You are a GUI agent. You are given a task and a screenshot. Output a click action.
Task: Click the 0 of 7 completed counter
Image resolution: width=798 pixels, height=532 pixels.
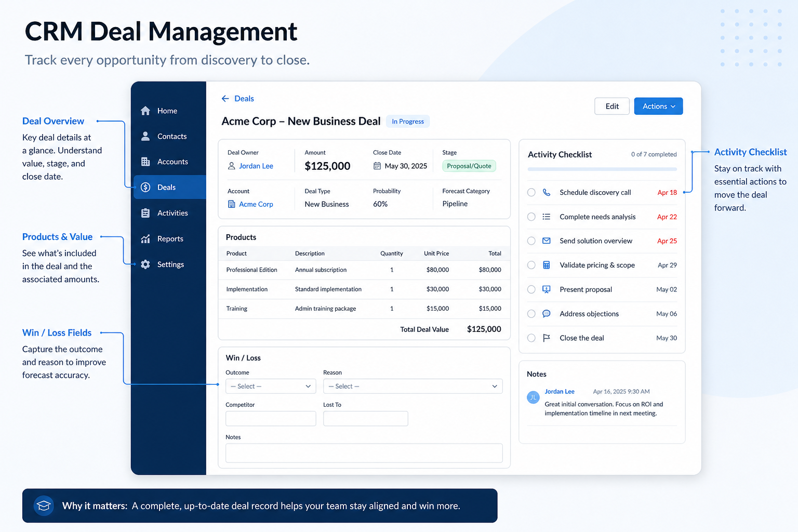[x=654, y=154]
